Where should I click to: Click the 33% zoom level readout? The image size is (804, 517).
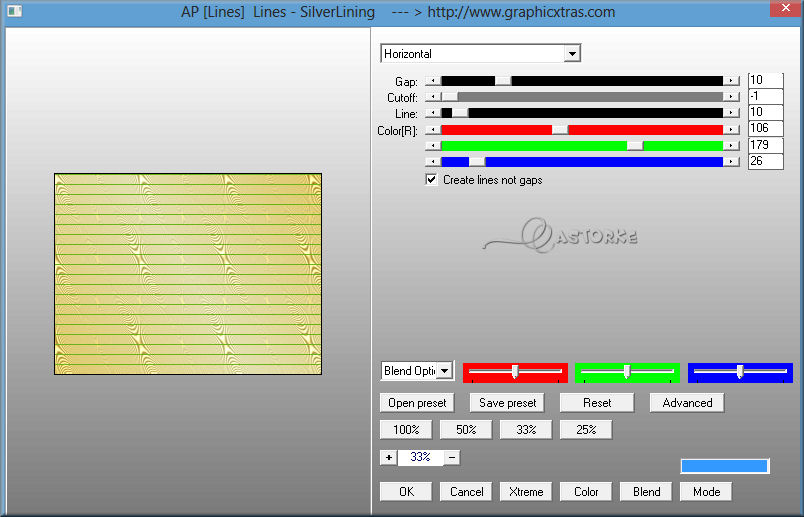420,457
